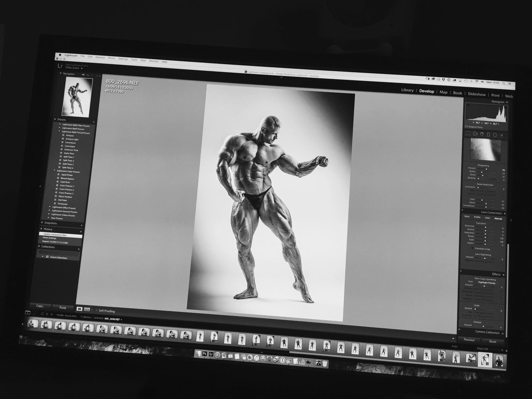Choose the Radial Filter tool
Viewport: 532px width, 399px height.
tap(495, 135)
